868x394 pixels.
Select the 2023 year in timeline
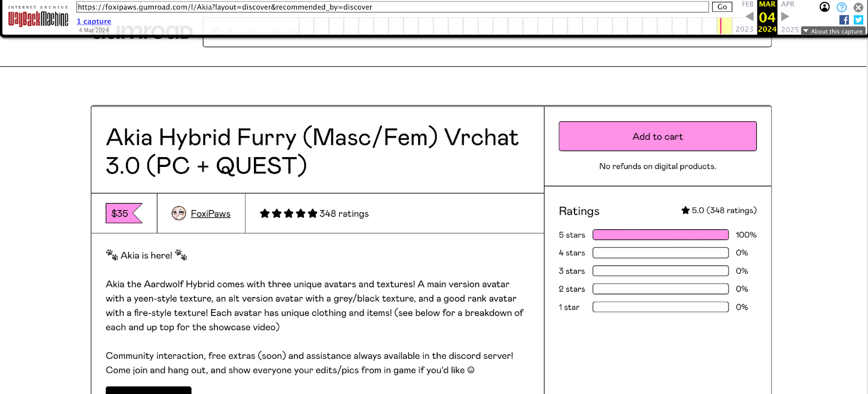(x=744, y=29)
